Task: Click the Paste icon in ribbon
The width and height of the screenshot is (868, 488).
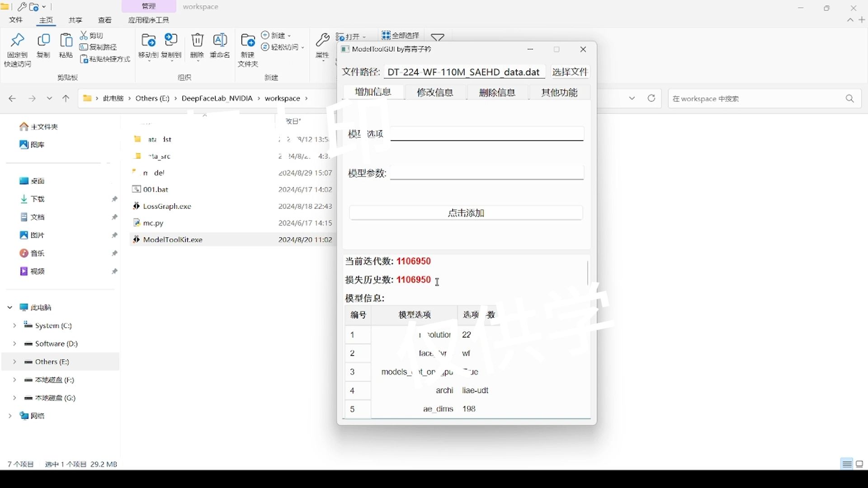Action: point(66,41)
